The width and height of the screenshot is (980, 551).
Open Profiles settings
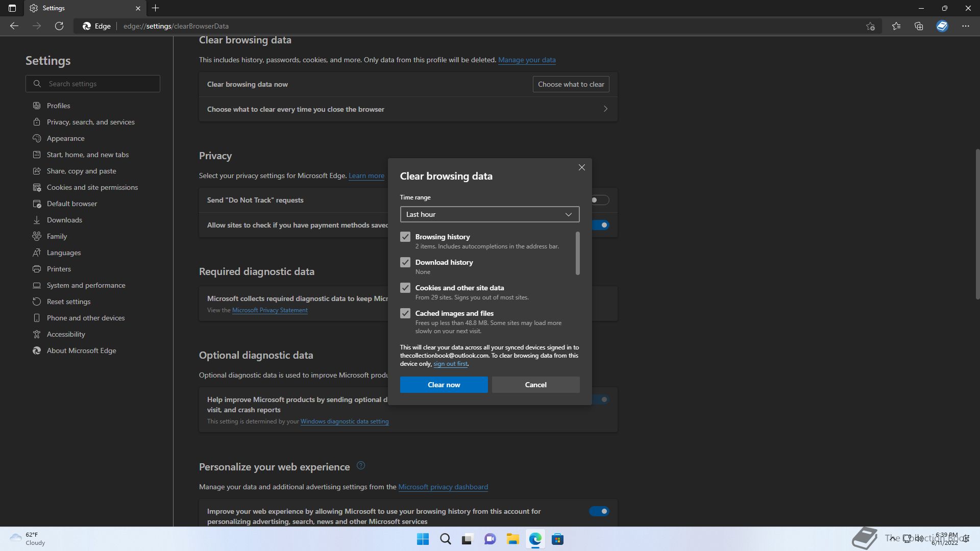click(59, 106)
